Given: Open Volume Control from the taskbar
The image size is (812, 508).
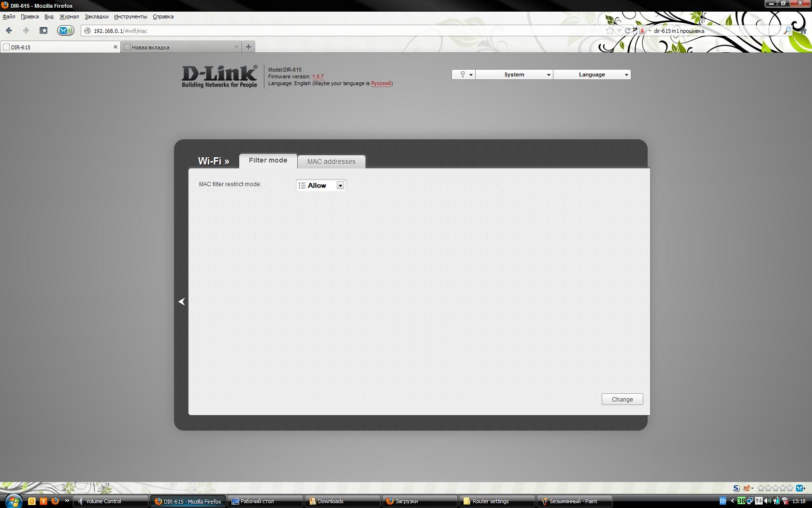Looking at the screenshot, I should click(x=111, y=501).
